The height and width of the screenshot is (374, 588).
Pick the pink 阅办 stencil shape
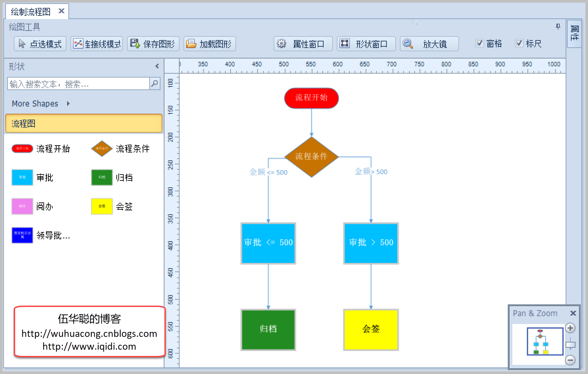22,206
